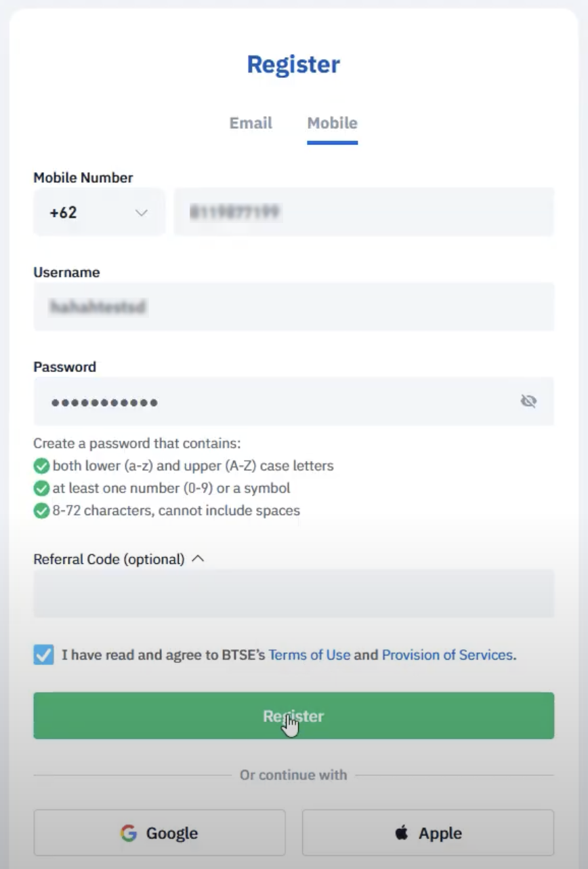This screenshot has width=588, height=869.
Task: Click the Register page heading
Action: (x=293, y=65)
